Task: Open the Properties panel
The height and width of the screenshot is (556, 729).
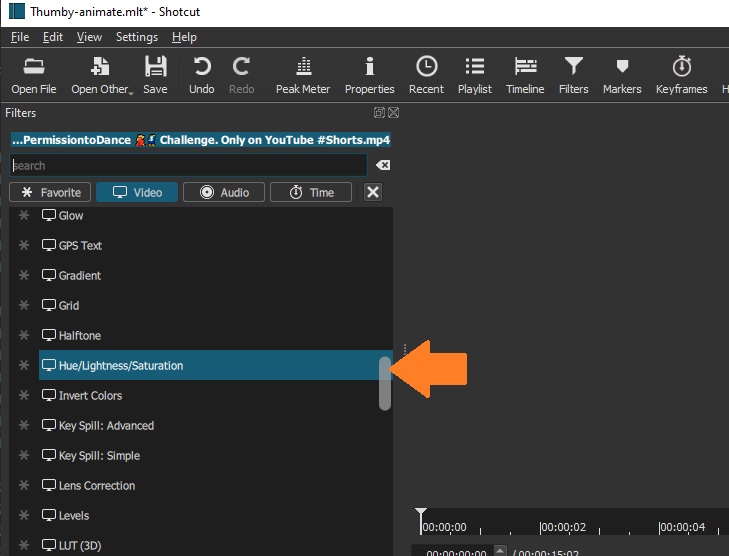Action: (369, 75)
